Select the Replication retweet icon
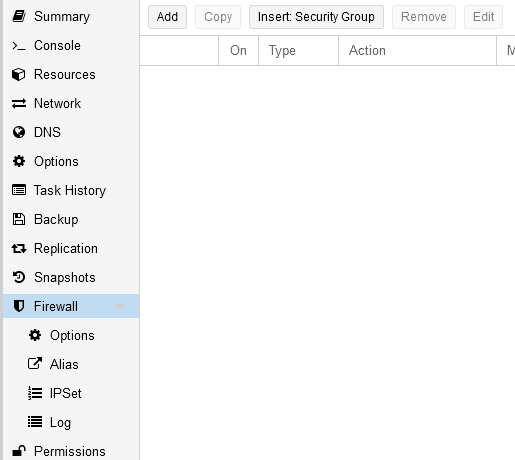Screen dimensions: 515x460 point(19,248)
